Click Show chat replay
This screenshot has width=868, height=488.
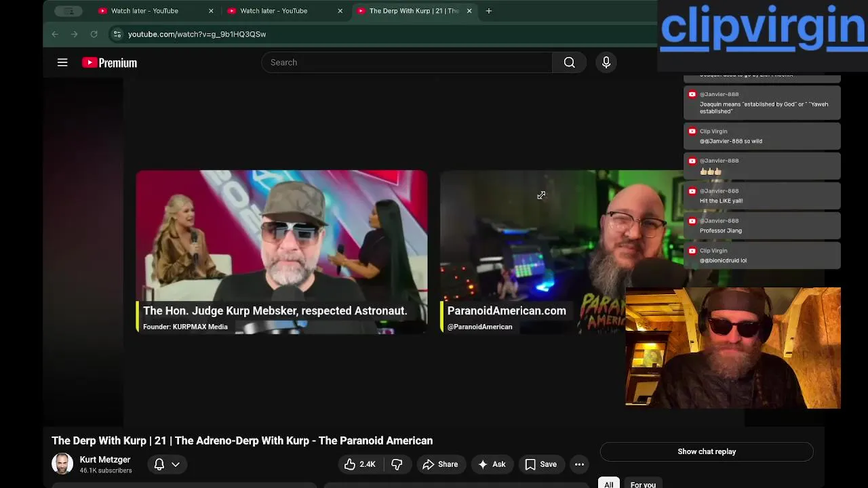click(707, 451)
